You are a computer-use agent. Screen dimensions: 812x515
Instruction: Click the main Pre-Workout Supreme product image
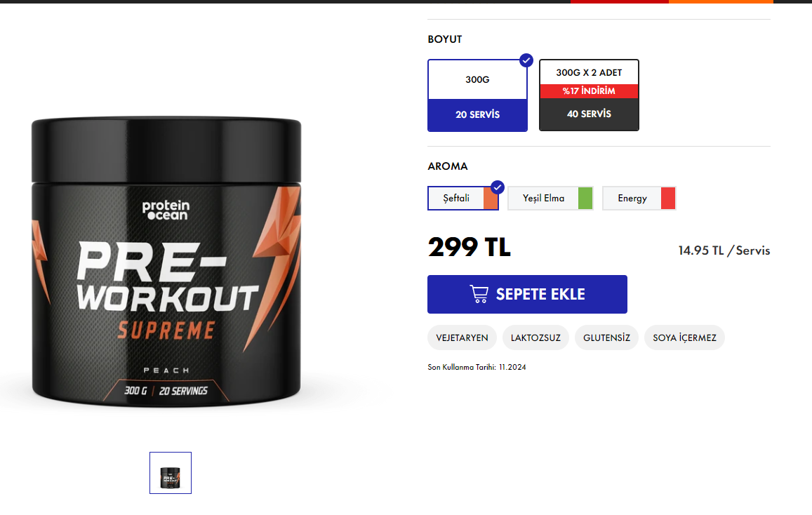[166, 262]
